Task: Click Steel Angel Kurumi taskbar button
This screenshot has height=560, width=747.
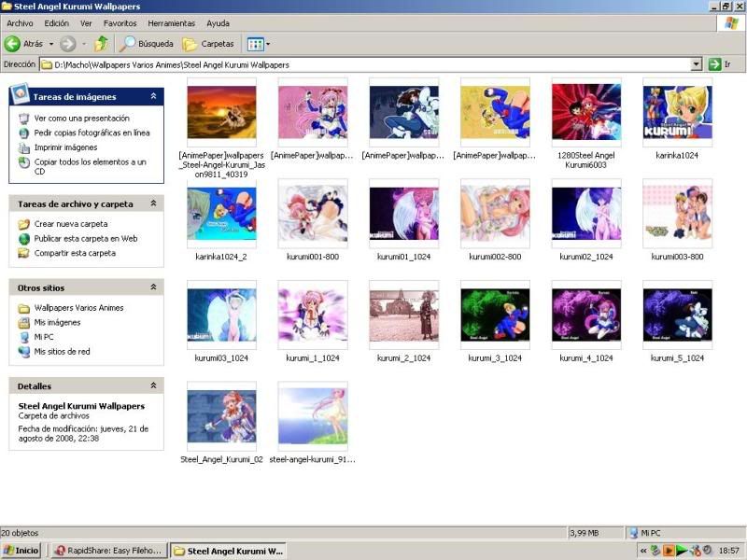Action: (x=228, y=551)
